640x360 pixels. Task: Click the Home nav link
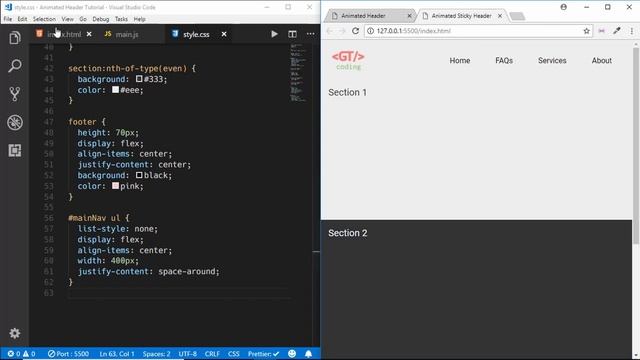[x=460, y=60]
